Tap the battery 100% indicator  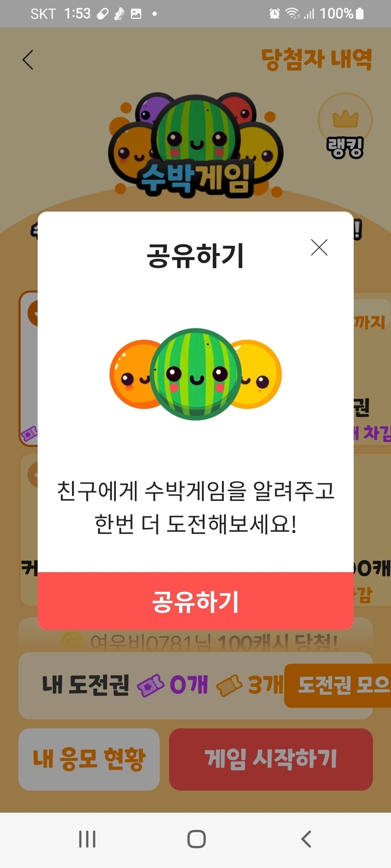[x=342, y=14]
